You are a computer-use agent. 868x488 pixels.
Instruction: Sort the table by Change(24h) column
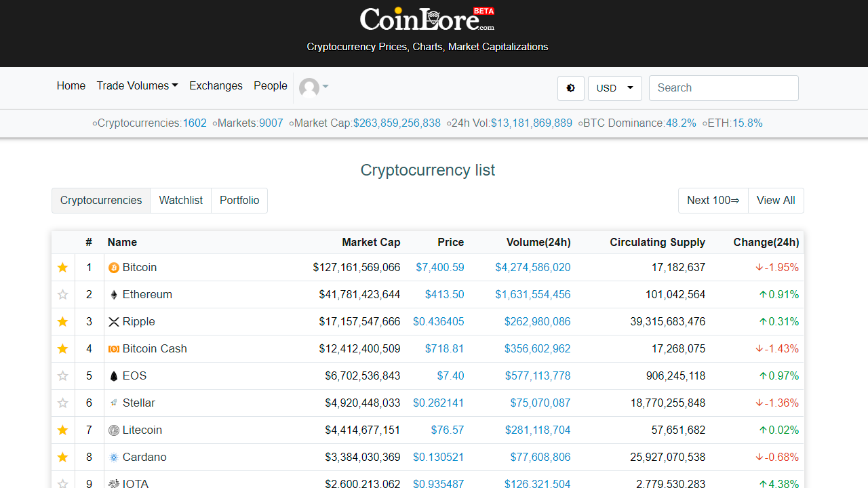tap(766, 243)
